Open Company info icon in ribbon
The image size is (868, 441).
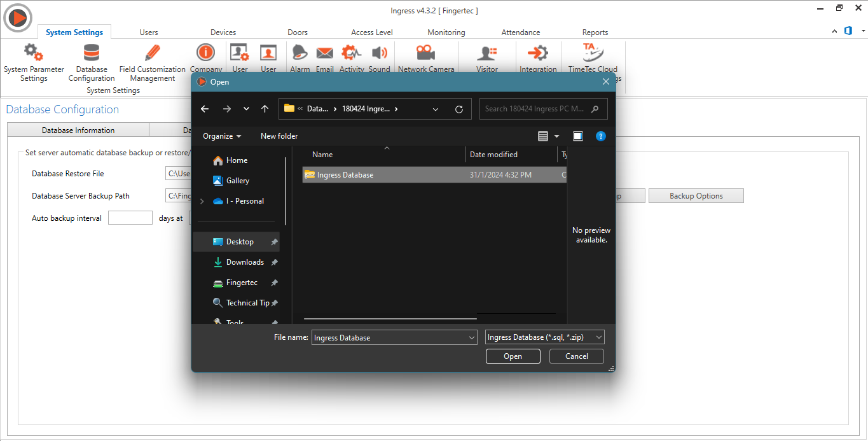click(x=205, y=52)
